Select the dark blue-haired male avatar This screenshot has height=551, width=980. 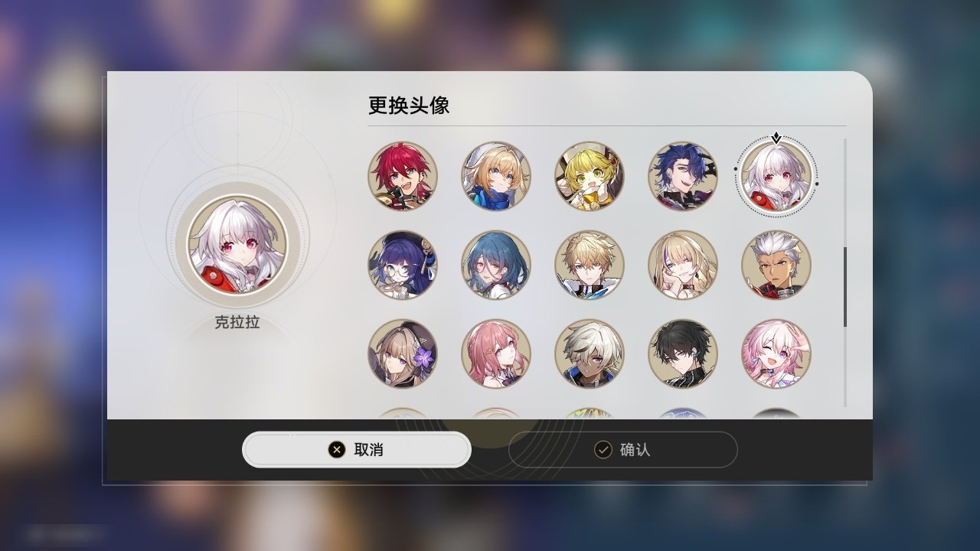(x=682, y=176)
